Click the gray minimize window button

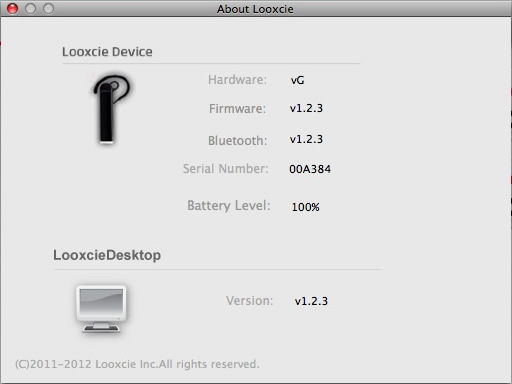(x=30, y=8)
